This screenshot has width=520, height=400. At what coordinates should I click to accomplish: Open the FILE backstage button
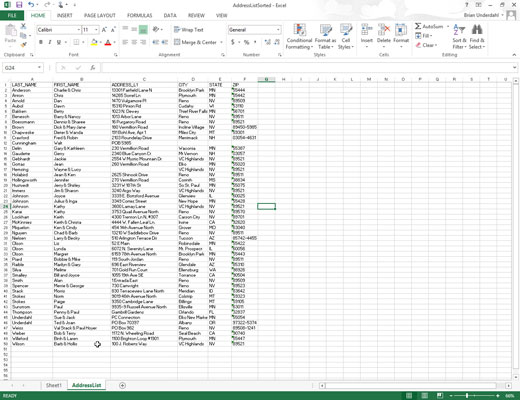(x=12, y=15)
